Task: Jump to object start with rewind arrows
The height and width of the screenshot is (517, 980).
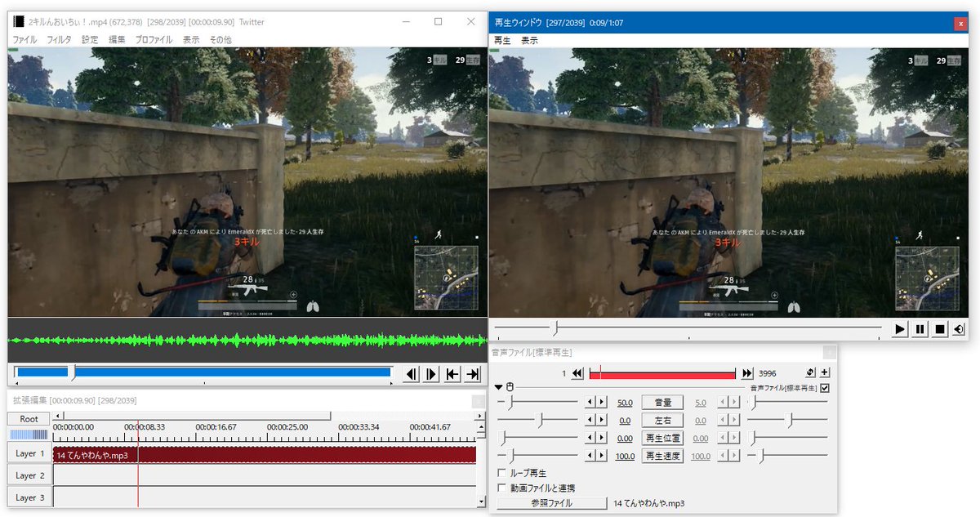Action: point(577,373)
